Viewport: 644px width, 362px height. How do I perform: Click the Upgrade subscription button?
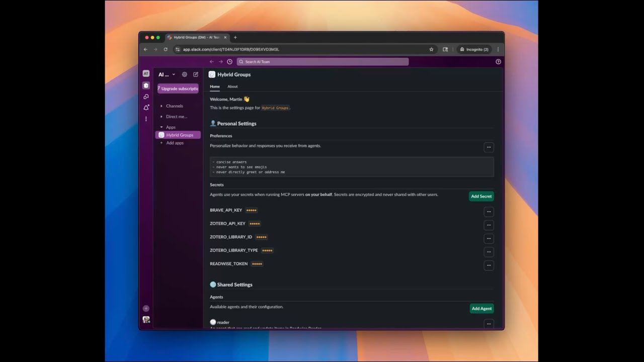[x=178, y=88]
